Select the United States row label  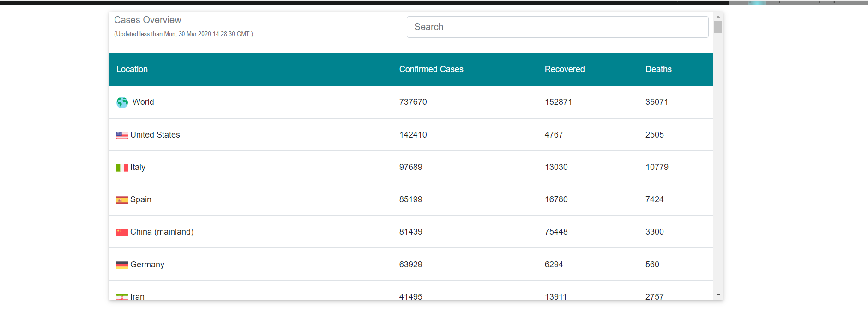point(155,135)
